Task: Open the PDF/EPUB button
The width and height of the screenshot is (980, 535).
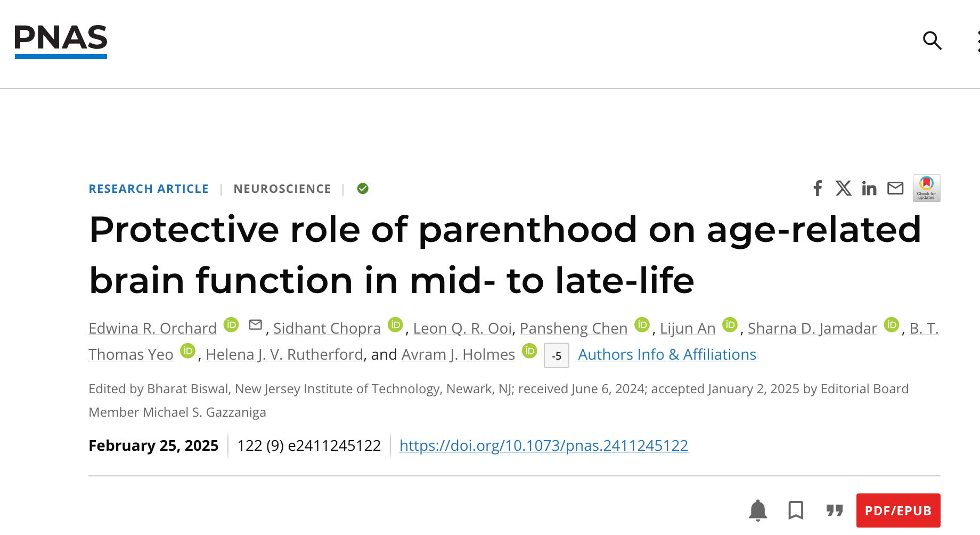Action: coord(898,510)
